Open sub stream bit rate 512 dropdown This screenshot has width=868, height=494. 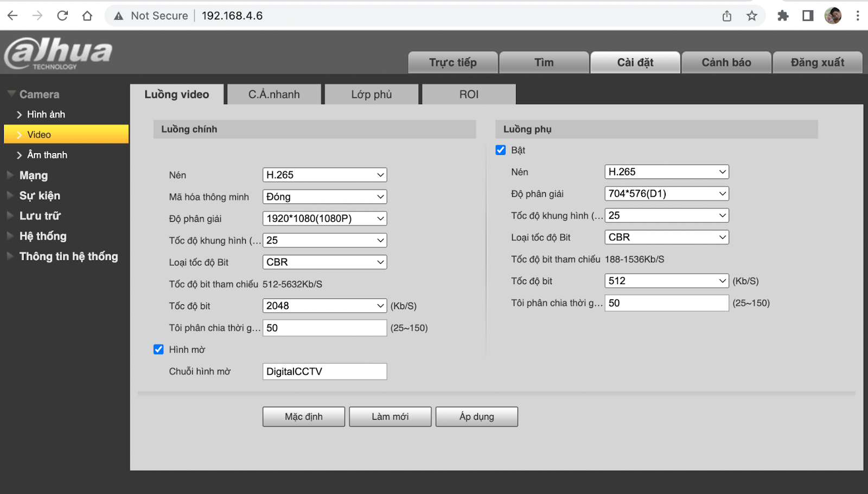point(667,281)
